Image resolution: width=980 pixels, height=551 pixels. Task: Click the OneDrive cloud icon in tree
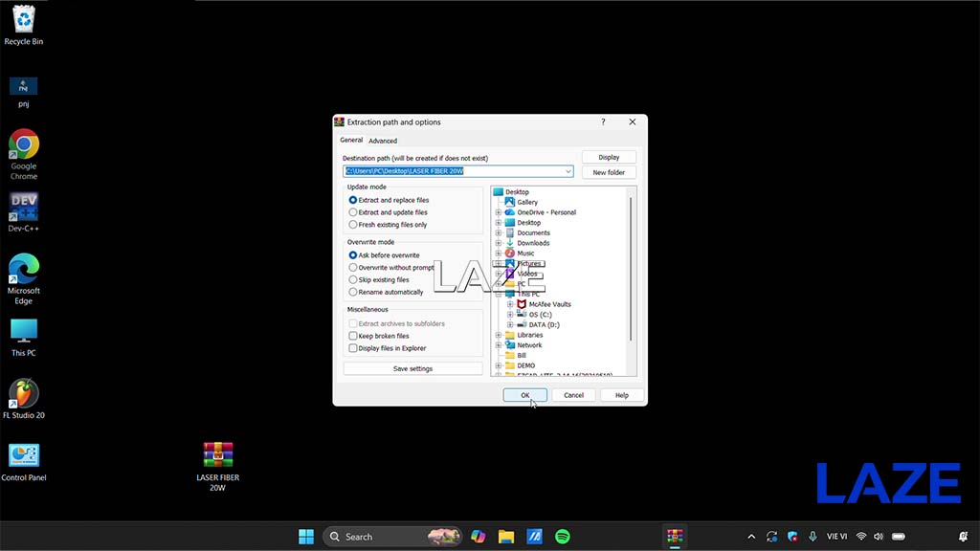click(510, 212)
